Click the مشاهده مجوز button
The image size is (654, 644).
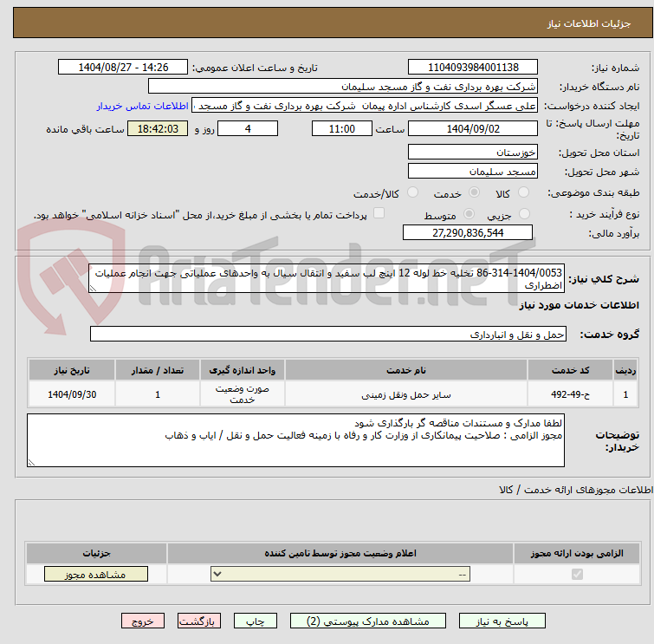pos(96,574)
